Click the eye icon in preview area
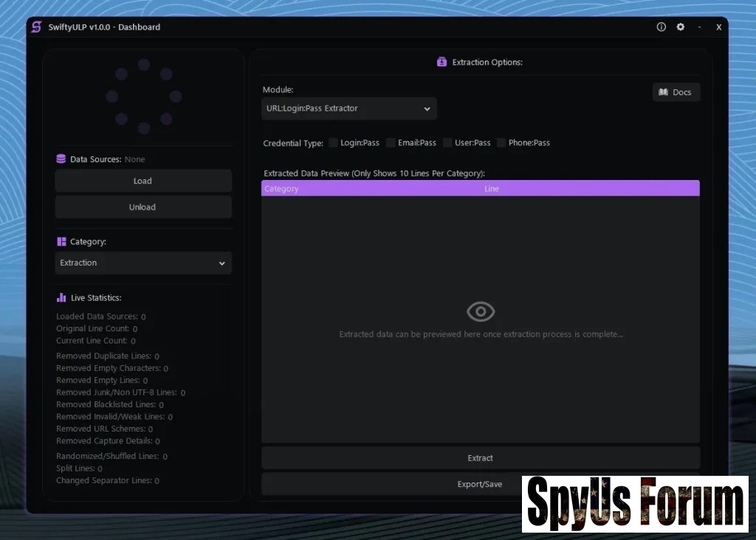 (481, 312)
